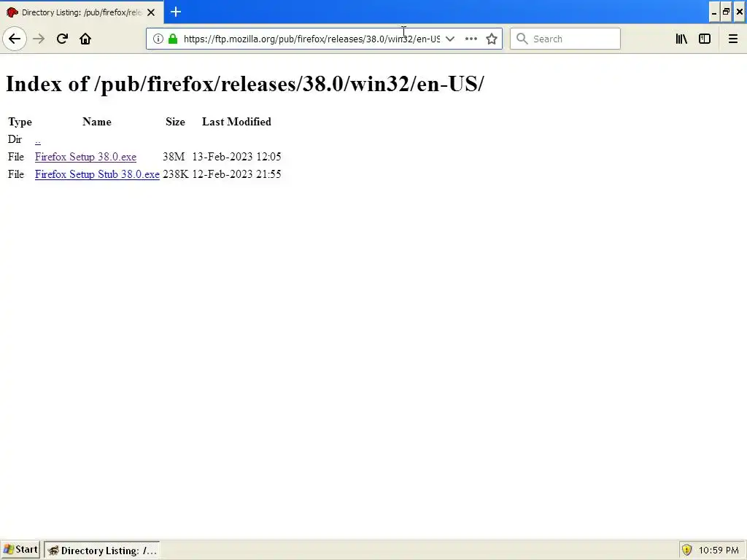Download Firefox Setup Stub 38.0.exe
The image size is (747, 560).
[97, 174]
